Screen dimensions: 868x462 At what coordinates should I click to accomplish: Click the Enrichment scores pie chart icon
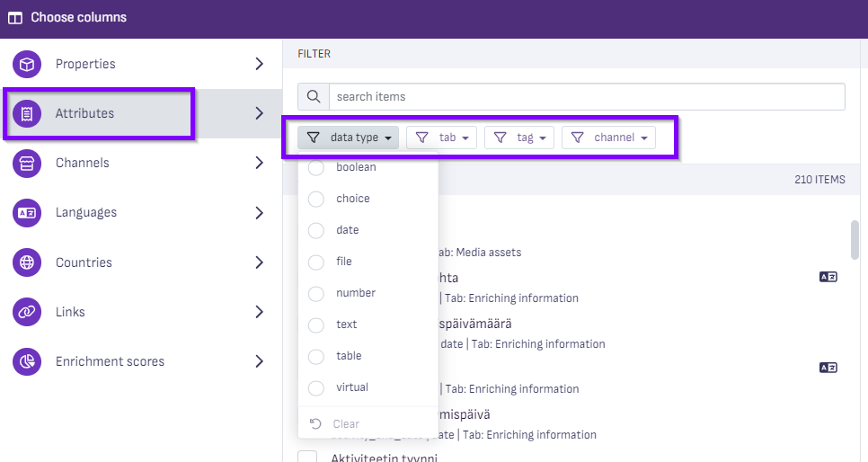27,361
